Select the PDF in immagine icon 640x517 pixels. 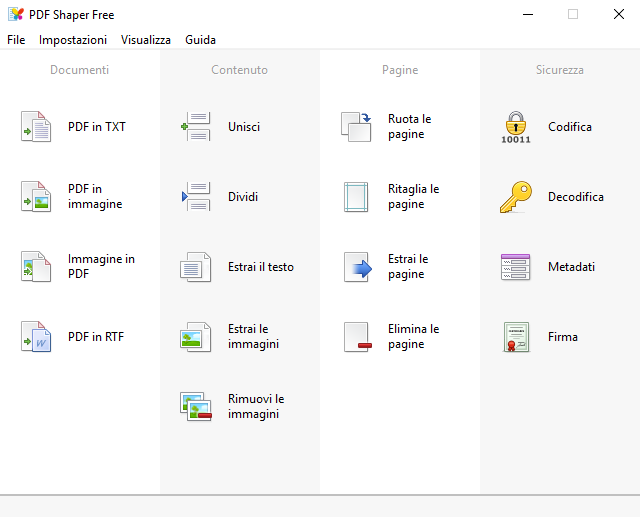tap(36, 197)
